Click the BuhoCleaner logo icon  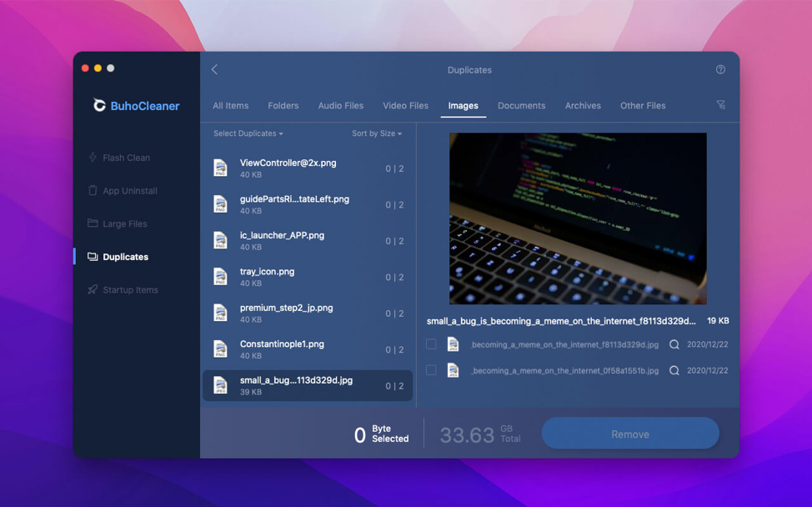99,106
